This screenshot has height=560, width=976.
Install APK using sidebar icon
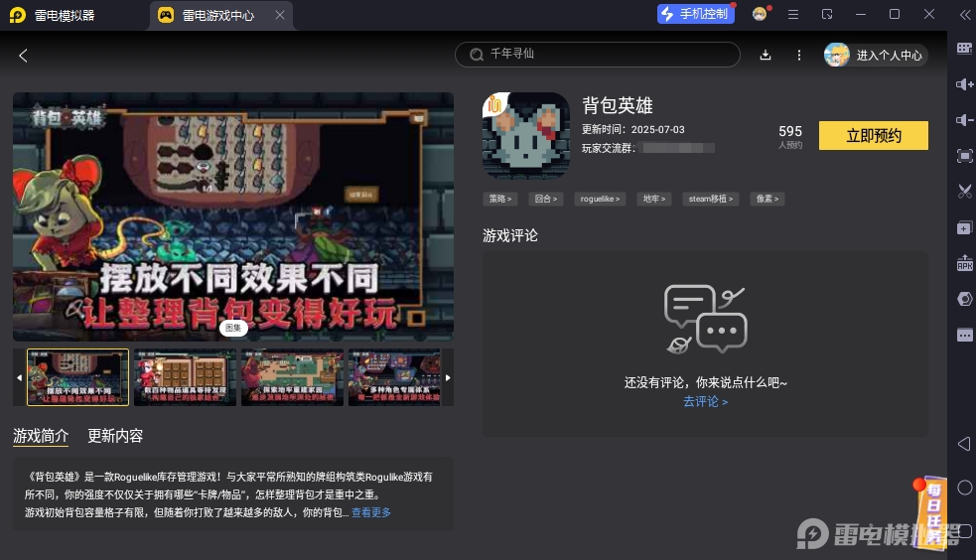point(964,263)
